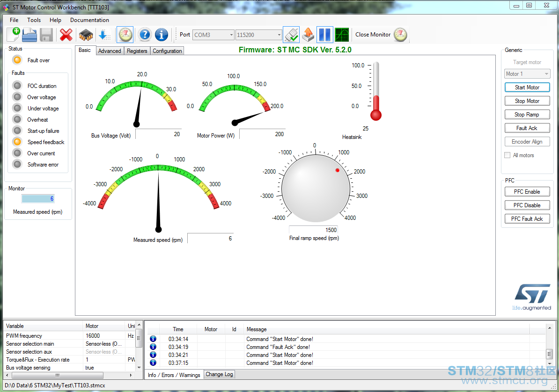Click the Heatsink thermometer gauge

point(376,91)
